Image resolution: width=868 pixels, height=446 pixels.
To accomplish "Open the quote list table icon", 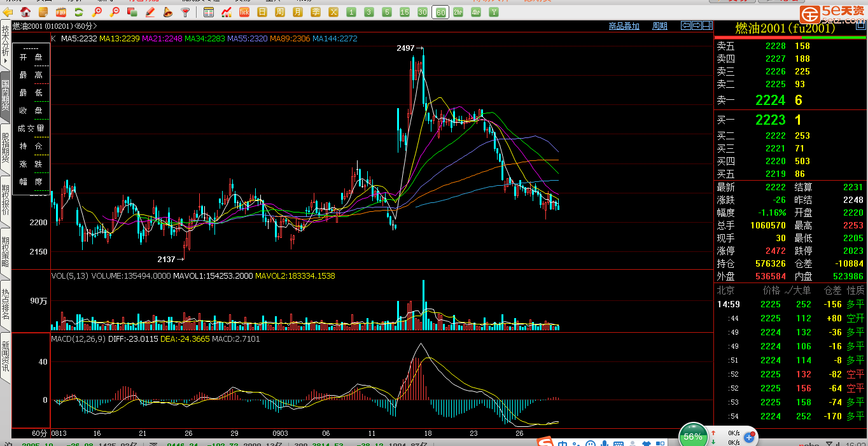I will click(x=209, y=12).
